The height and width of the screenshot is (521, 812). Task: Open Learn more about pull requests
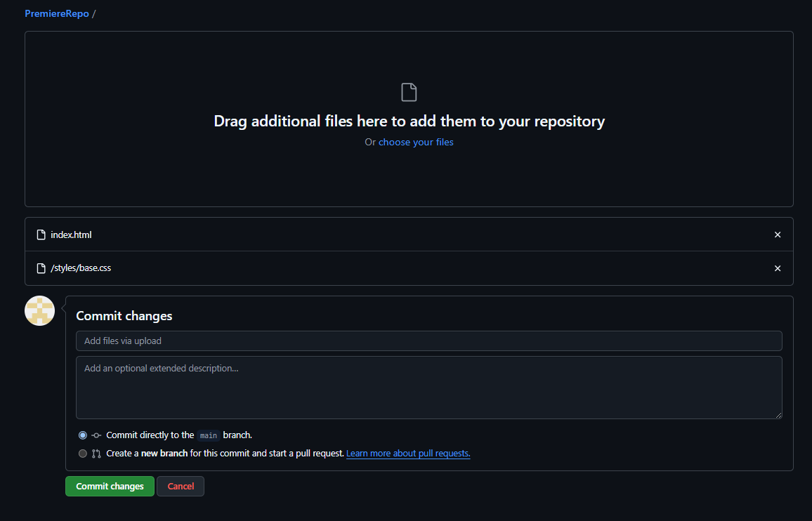407,453
